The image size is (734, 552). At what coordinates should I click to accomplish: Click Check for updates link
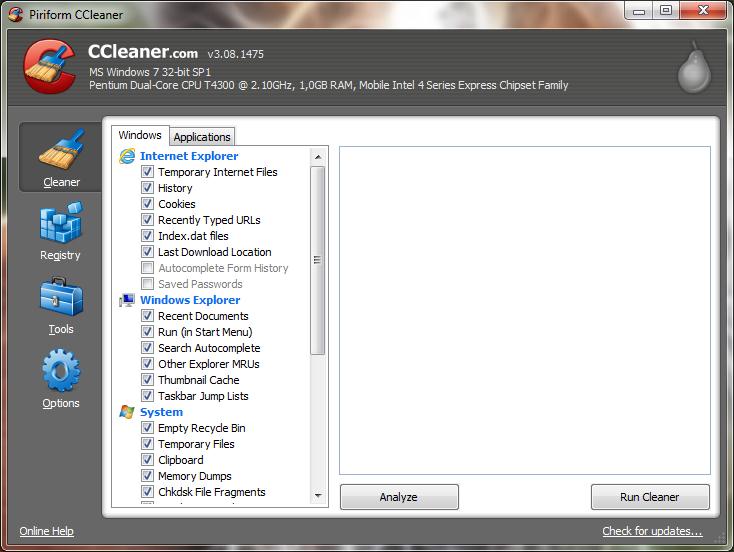(653, 531)
